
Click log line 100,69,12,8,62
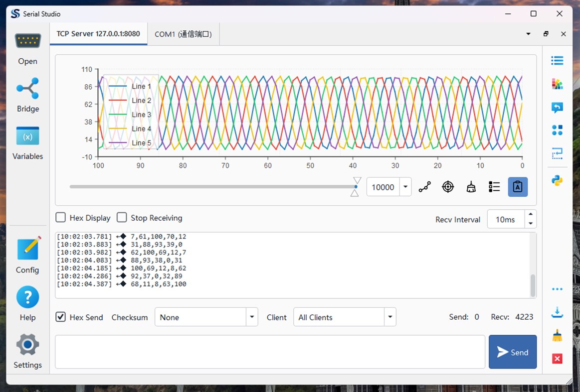pos(121,268)
